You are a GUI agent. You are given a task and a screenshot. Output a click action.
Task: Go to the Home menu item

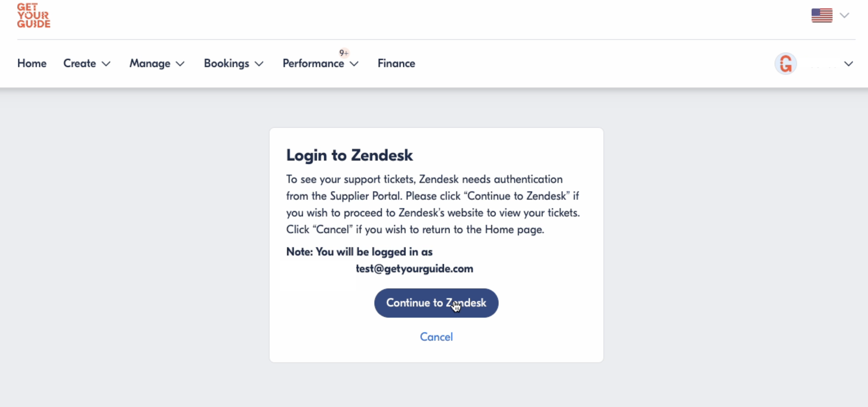pyautogui.click(x=32, y=63)
